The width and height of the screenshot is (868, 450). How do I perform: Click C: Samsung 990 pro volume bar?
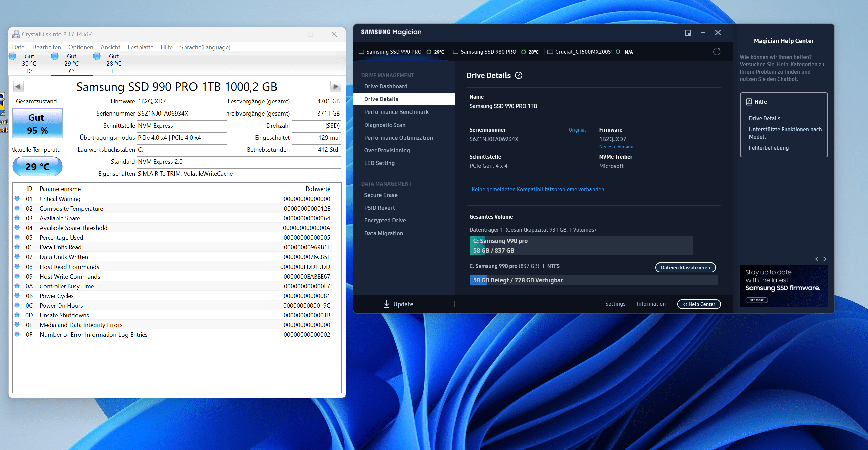[x=581, y=246]
